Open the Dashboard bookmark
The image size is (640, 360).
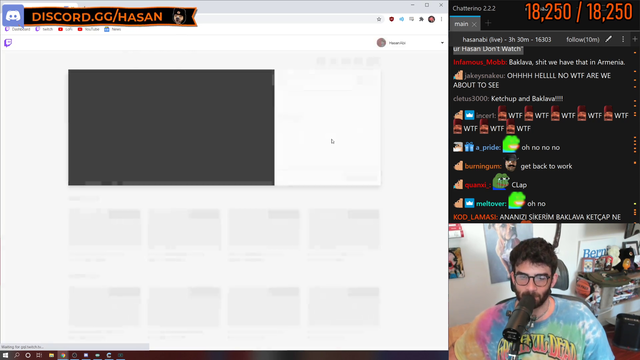18,29
